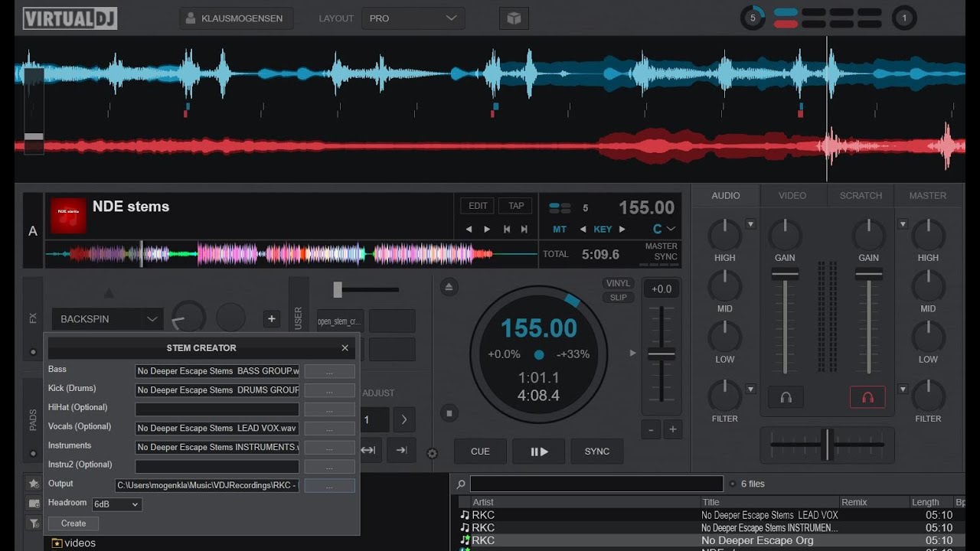Click the pitch reset +0.0 button
The height and width of the screenshot is (551, 980).
(661, 289)
